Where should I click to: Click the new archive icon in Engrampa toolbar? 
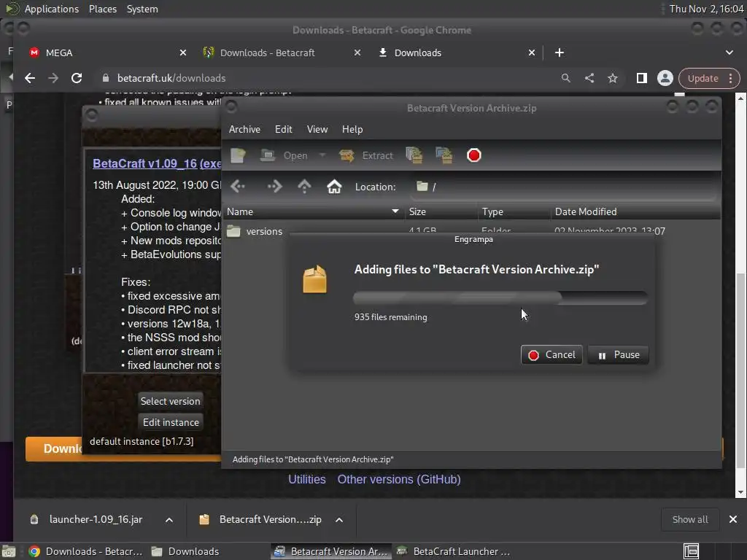point(238,155)
